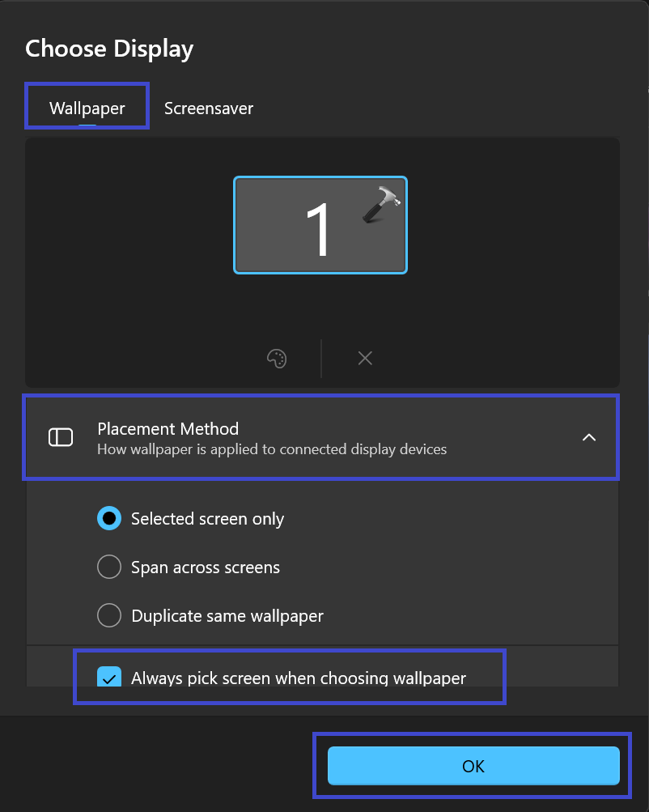The width and height of the screenshot is (649, 812).
Task: Uncheck Always pick screen when choosing wallpaper
Action: click(109, 678)
